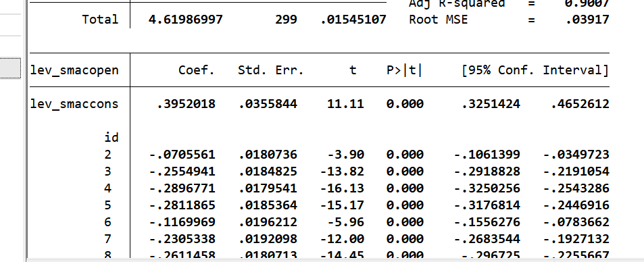Click the id level 6 label
The width and height of the screenshot is (644, 262).
pyautogui.click(x=107, y=221)
